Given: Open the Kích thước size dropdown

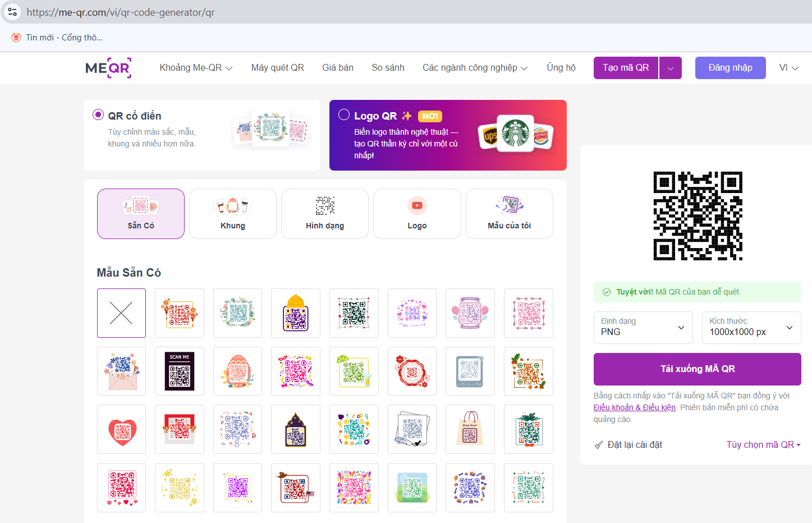Looking at the screenshot, I should (751, 328).
